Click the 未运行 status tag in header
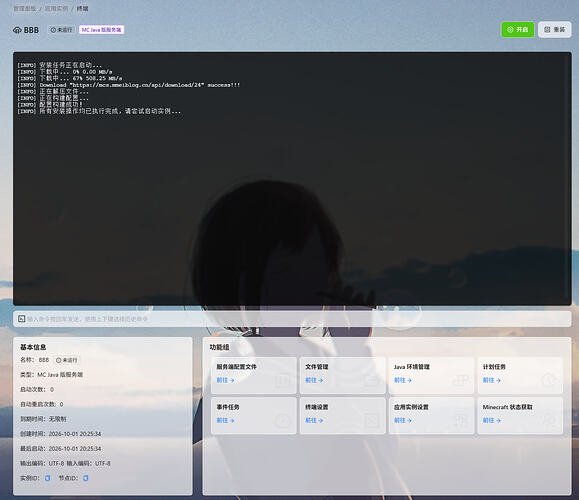Image resolution: width=579 pixels, height=500 pixels. tap(62, 30)
